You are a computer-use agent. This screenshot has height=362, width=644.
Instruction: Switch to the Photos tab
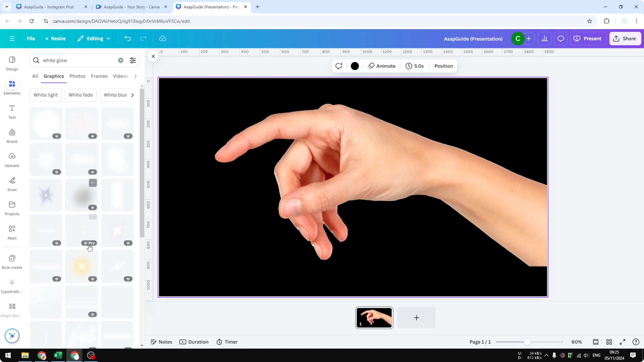click(x=77, y=76)
